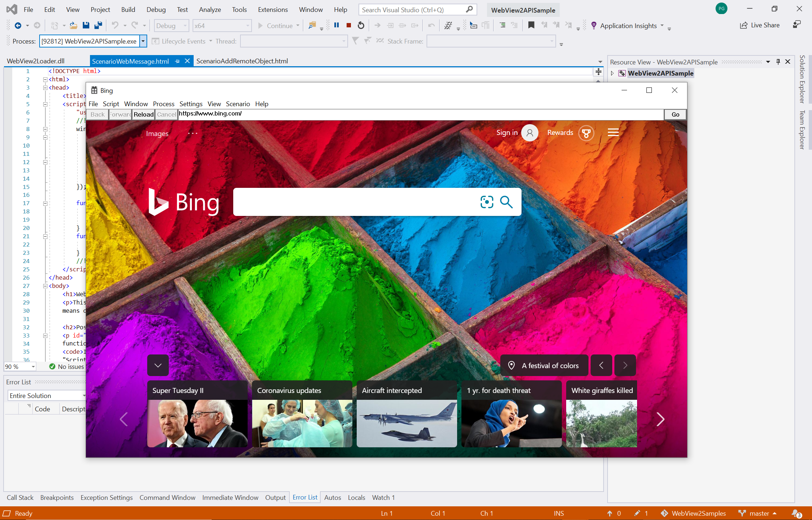Screen dimensions: 812x520
Task: Click the Go button in Bing browser
Action: click(x=675, y=114)
